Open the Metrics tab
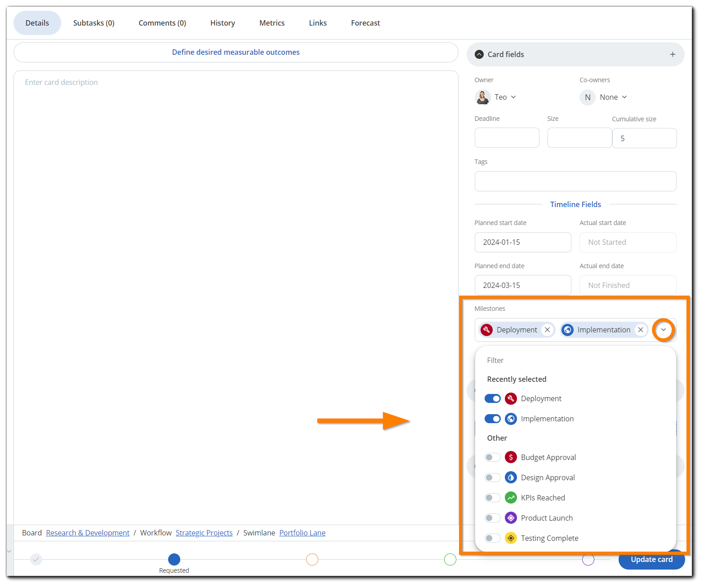Image resolution: width=704 pixels, height=588 pixels. [x=272, y=23]
